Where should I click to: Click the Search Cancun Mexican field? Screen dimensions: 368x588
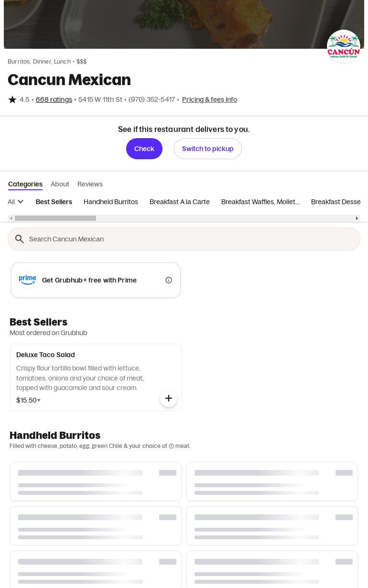[184, 239]
